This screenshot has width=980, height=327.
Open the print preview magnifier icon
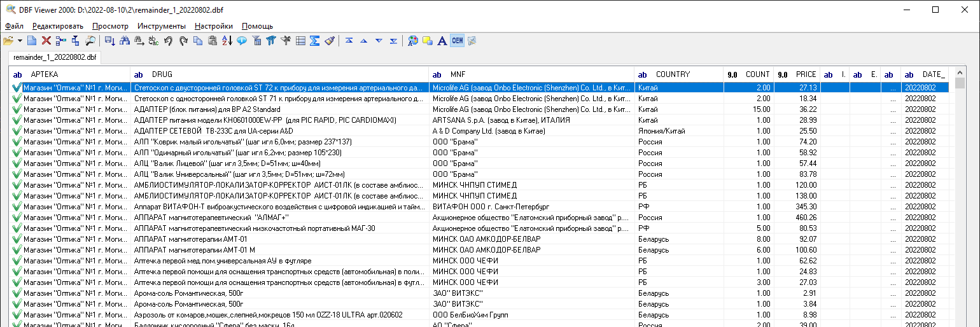pos(90,41)
